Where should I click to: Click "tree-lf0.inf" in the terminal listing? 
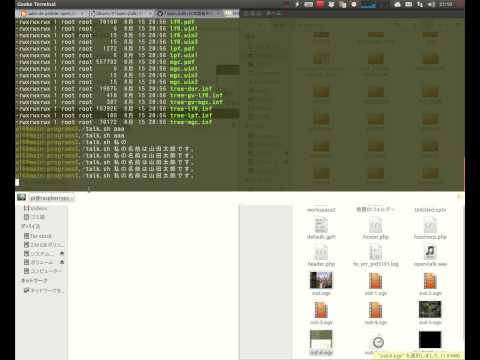(x=191, y=109)
